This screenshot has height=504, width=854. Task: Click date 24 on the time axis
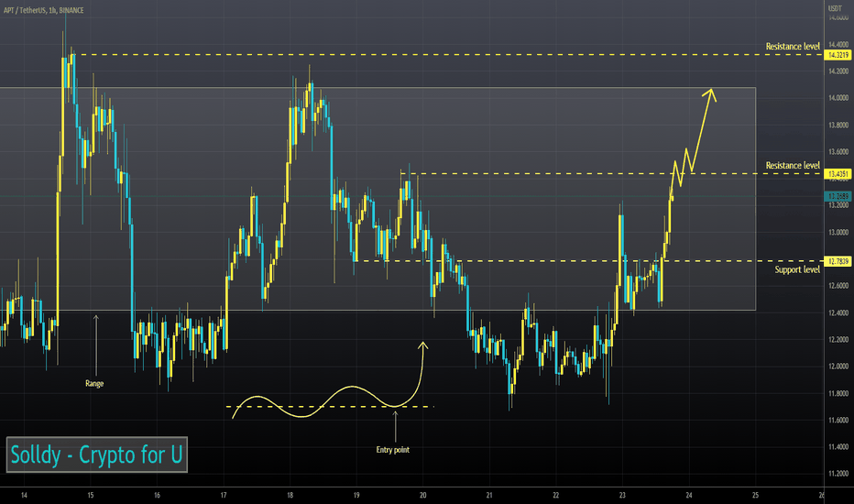point(688,495)
